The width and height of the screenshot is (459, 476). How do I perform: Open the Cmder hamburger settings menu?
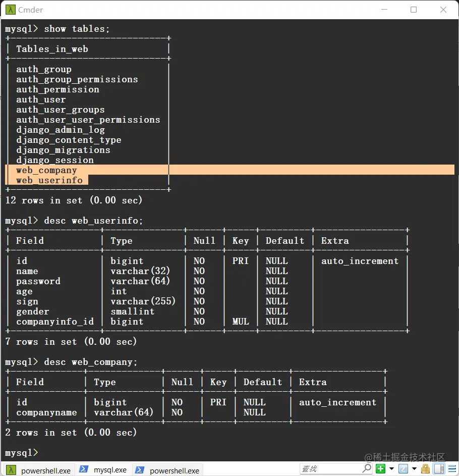pos(452,469)
